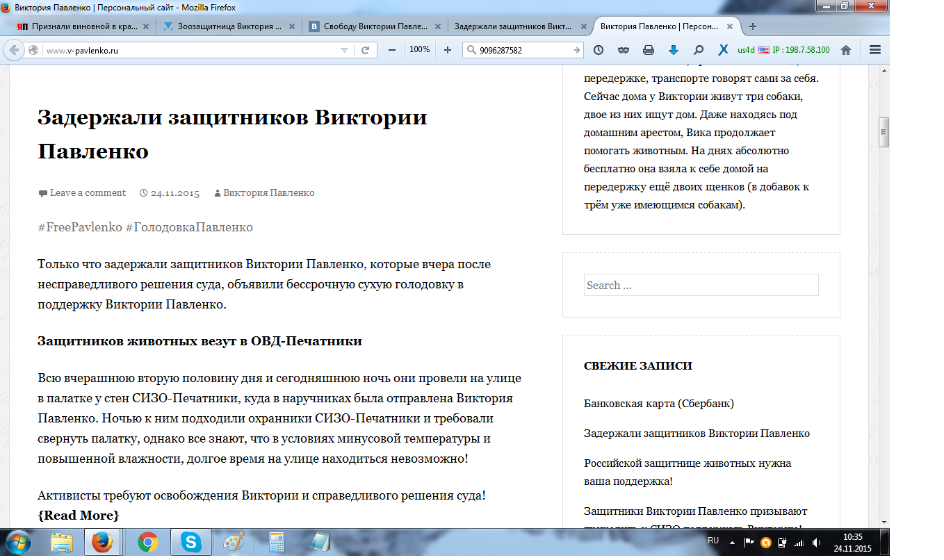
Task: Open history with the clock icon
Action: tap(599, 50)
